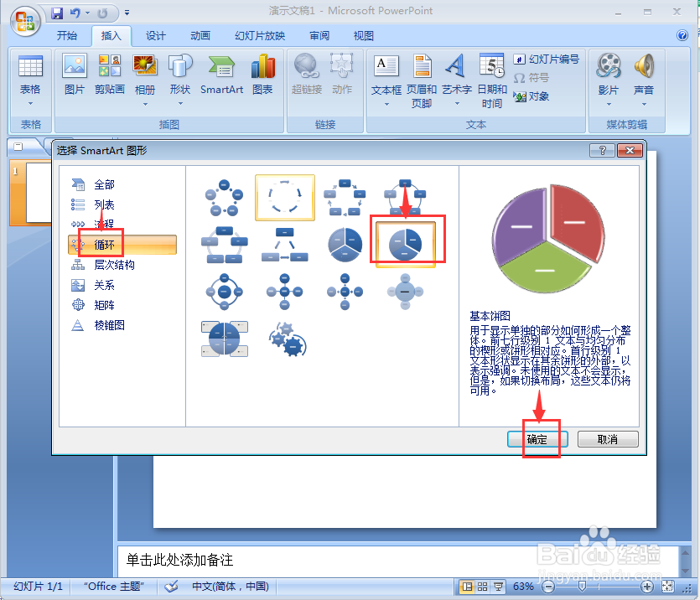This screenshot has width=700, height=600.
Task: Click the Office button logo
Action: pos(25,20)
